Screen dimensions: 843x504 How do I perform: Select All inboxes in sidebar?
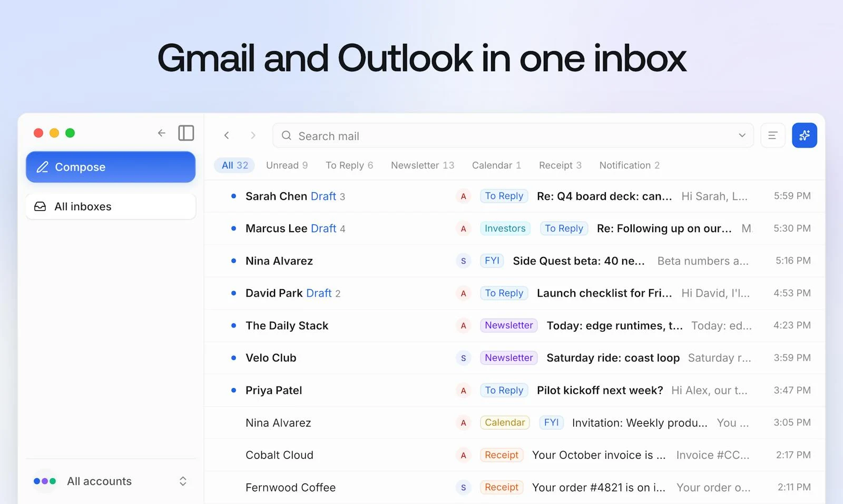[111, 206]
